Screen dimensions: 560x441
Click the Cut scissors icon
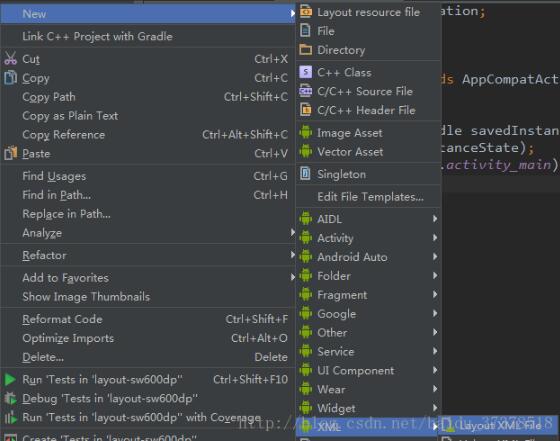[10, 59]
